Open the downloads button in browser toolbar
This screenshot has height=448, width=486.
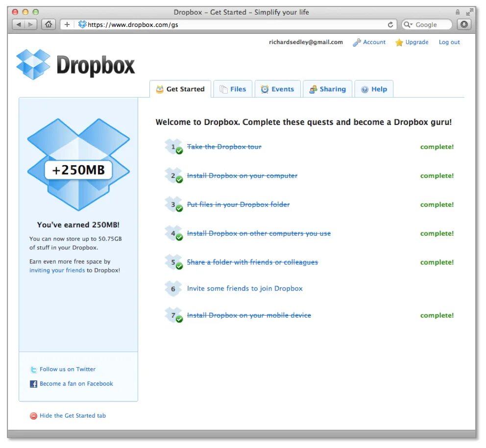pos(463,25)
